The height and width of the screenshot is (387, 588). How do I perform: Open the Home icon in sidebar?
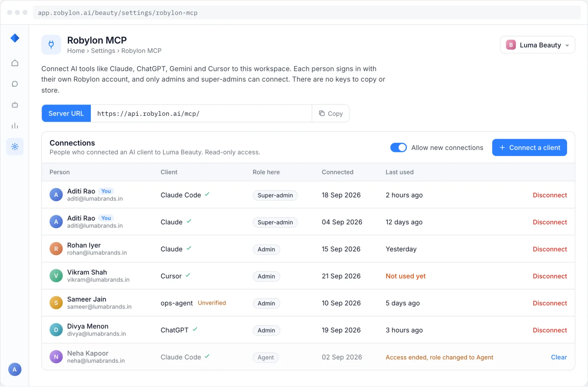15,63
